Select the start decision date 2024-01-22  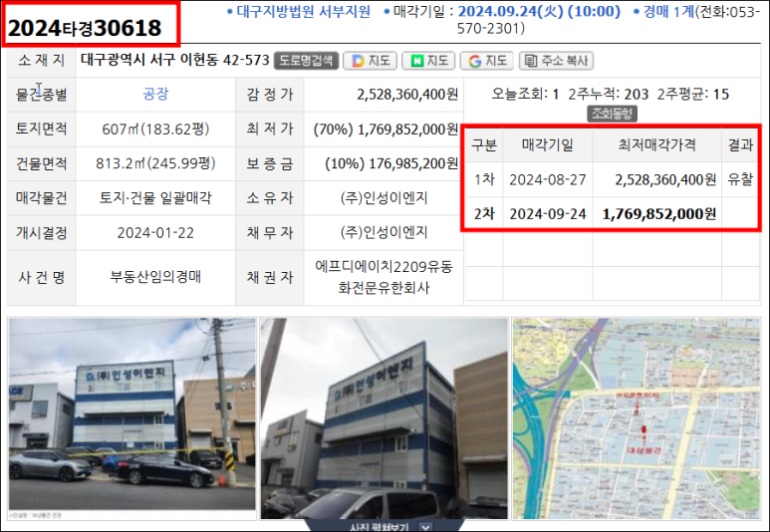(155, 232)
